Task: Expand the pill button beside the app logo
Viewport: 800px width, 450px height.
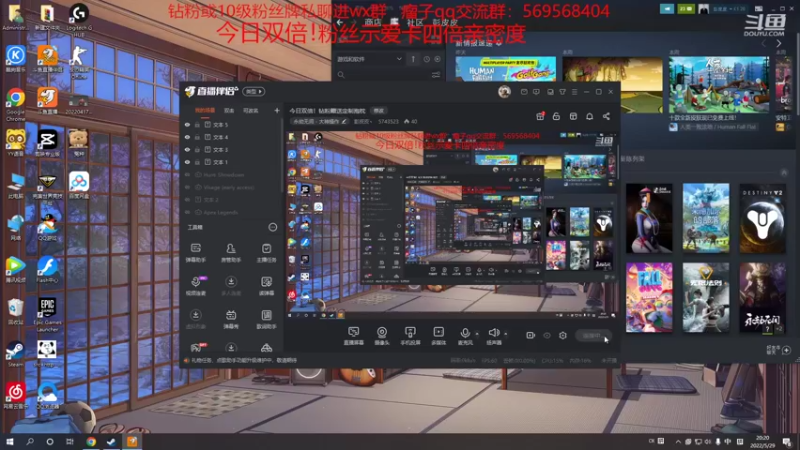Action: [x=254, y=92]
